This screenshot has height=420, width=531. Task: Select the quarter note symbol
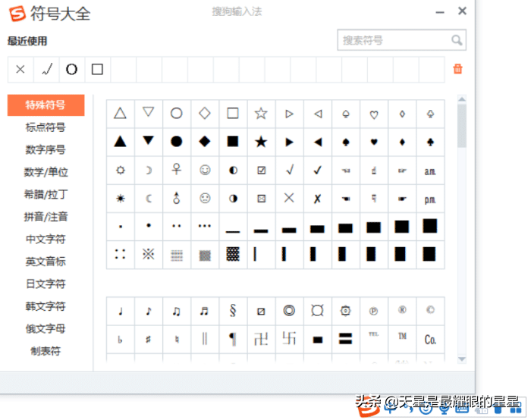(x=120, y=311)
